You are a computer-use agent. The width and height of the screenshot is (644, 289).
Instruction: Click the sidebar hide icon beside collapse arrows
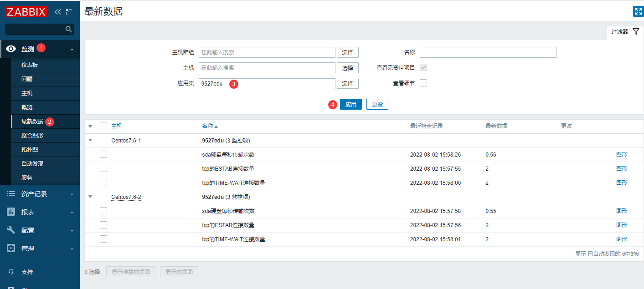[x=69, y=12]
